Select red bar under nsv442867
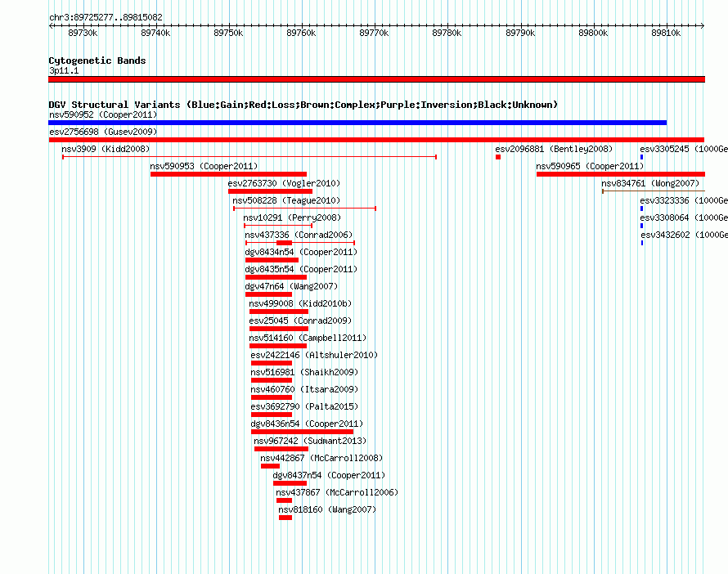The image size is (728, 574). click(x=270, y=466)
